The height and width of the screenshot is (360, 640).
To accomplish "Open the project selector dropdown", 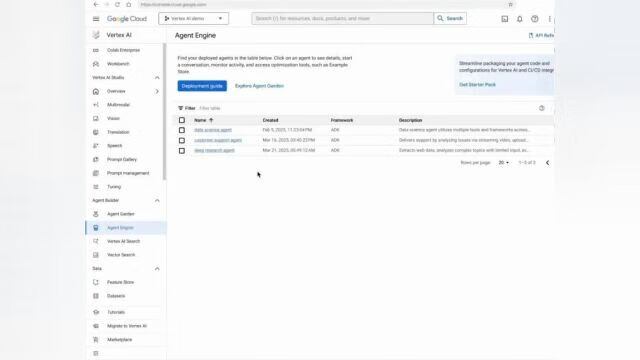I will tap(193, 18).
